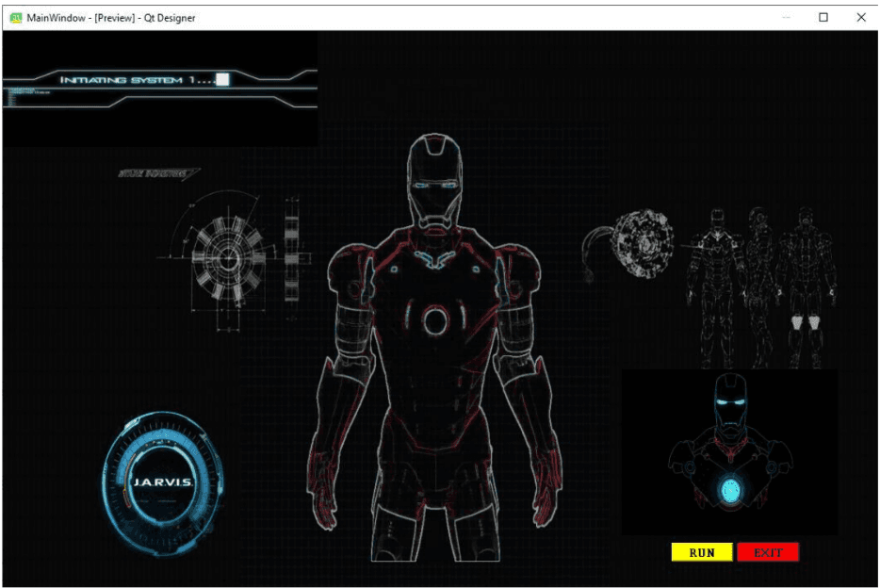Click the Qt Designer icon in title bar

[15, 17]
